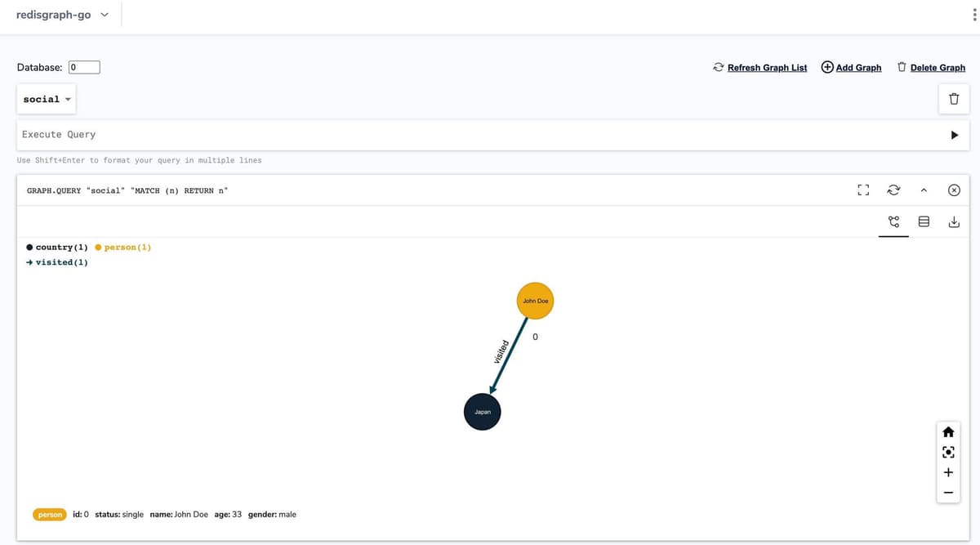Click the trash icon beside graph selector
The height and width of the screenshot is (545, 980).
click(953, 100)
